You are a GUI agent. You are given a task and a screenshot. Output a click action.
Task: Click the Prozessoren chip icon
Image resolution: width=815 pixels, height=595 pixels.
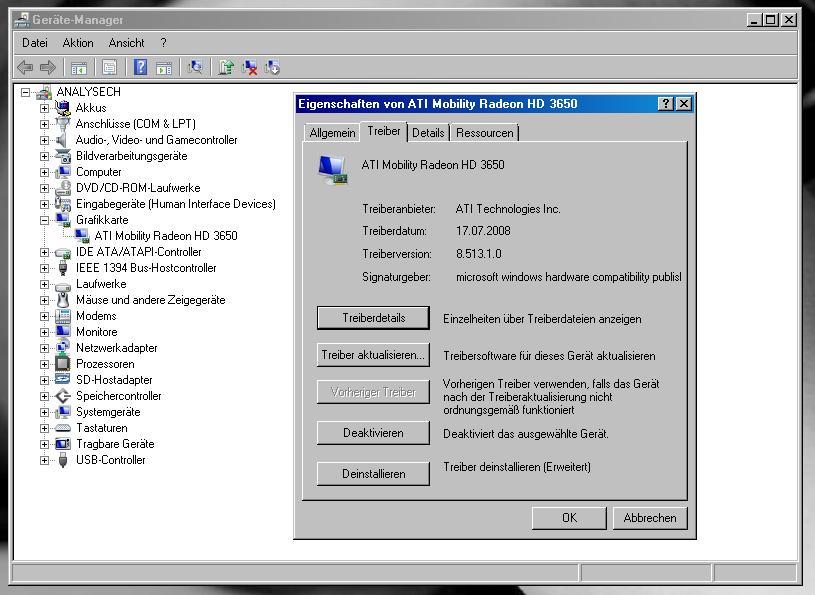point(62,364)
